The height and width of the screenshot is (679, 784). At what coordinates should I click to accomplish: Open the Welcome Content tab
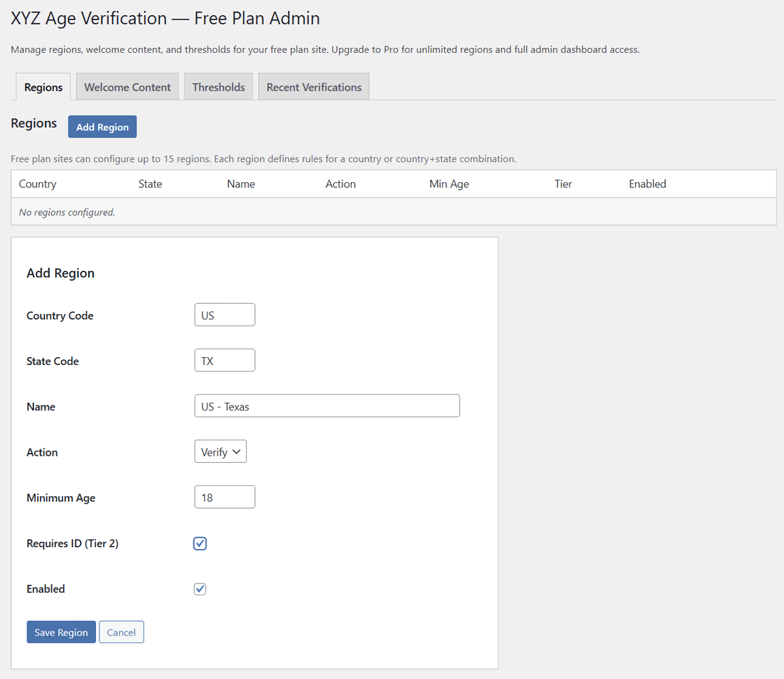point(127,87)
